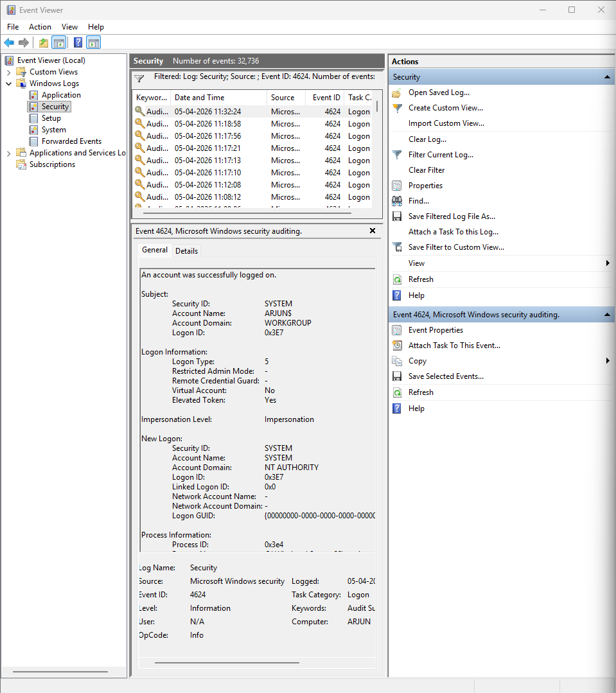The image size is (616, 693).
Task: Click the Save Selected Events floppy icon
Action: tap(397, 376)
